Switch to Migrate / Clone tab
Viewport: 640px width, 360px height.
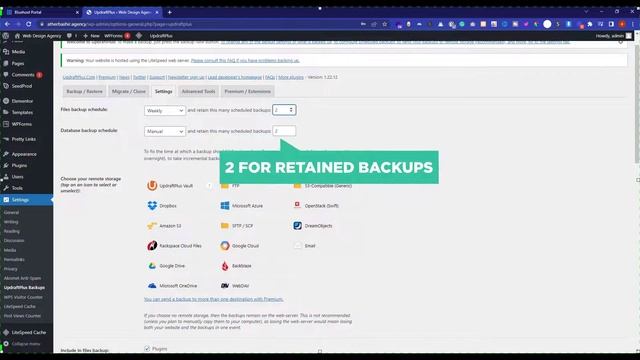(x=129, y=91)
